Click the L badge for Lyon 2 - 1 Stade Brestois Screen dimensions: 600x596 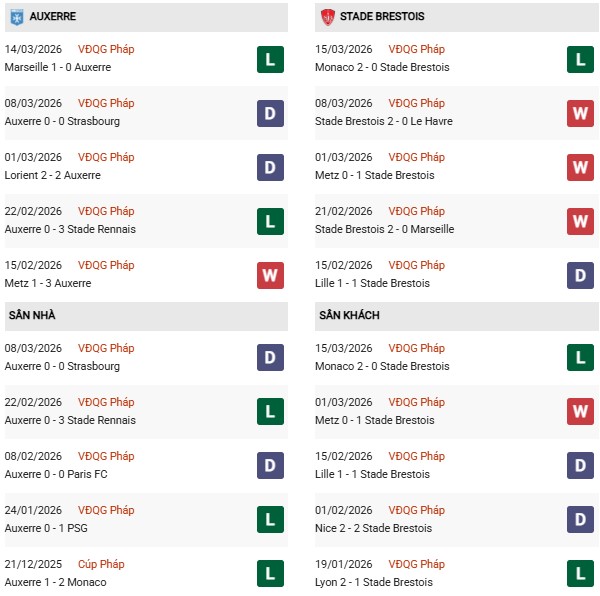(580, 574)
